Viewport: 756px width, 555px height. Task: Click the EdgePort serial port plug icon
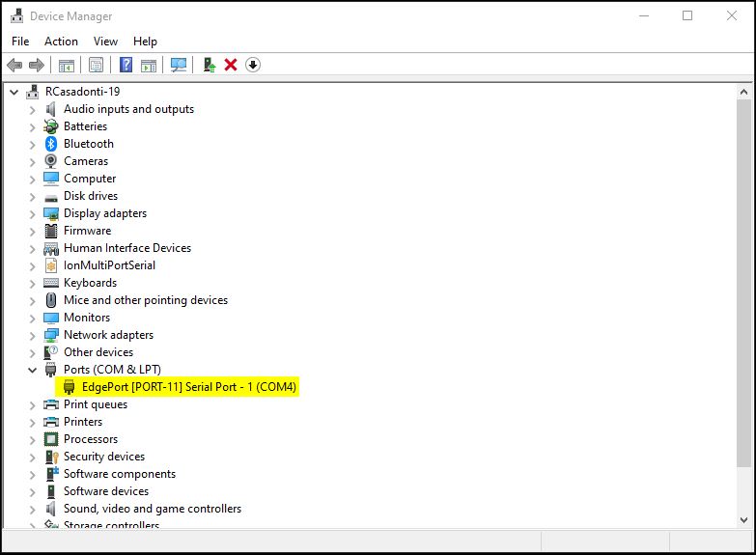(x=70, y=387)
